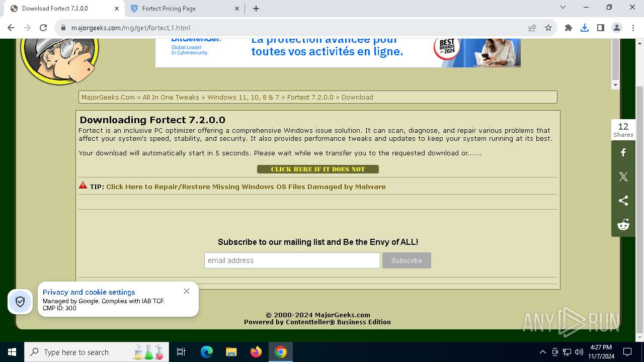Open a new tab with plus button

point(256,9)
